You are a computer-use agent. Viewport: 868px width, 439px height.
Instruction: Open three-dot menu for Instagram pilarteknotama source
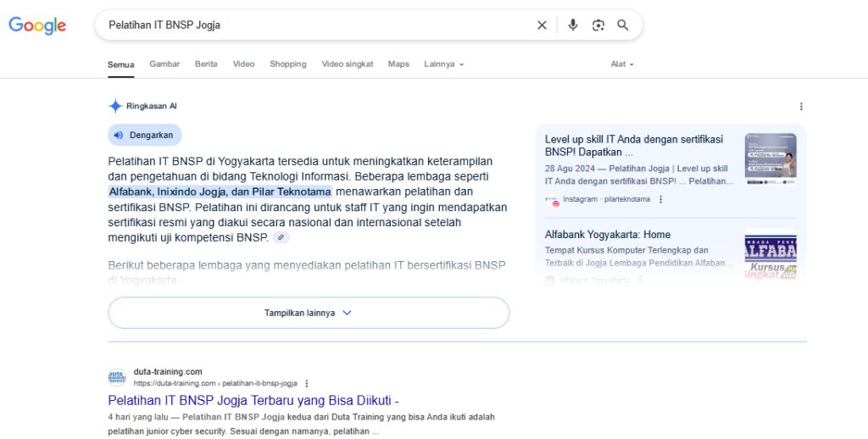pyautogui.click(x=660, y=199)
